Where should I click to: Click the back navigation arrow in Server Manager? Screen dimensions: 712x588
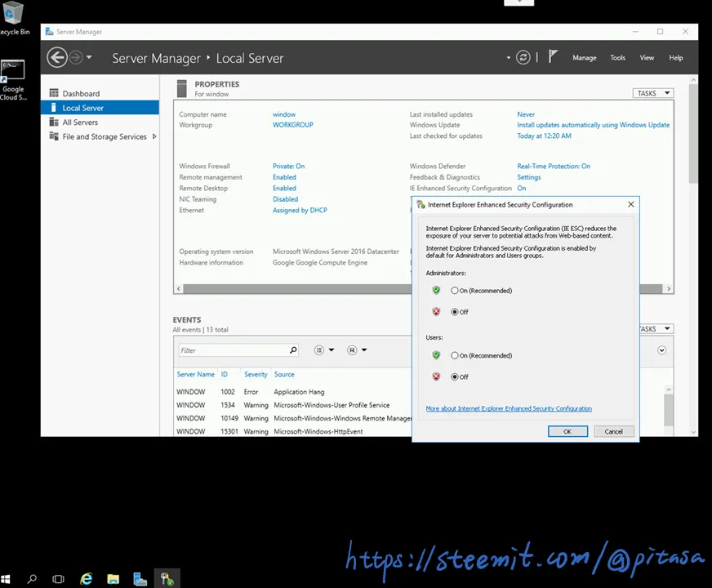[57, 58]
